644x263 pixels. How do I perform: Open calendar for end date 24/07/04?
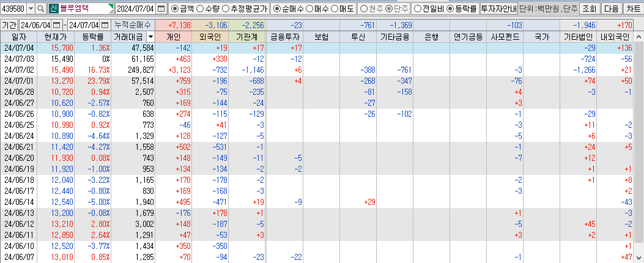point(105,24)
